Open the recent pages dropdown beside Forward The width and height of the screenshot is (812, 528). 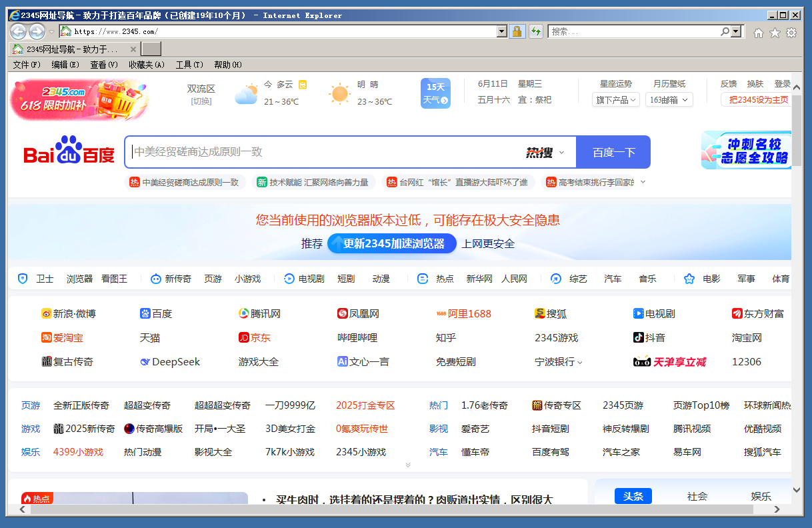(51, 31)
